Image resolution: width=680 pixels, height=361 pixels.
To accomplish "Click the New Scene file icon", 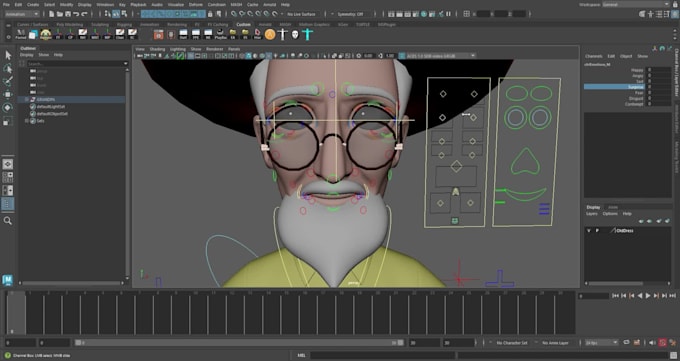I will [52, 14].
